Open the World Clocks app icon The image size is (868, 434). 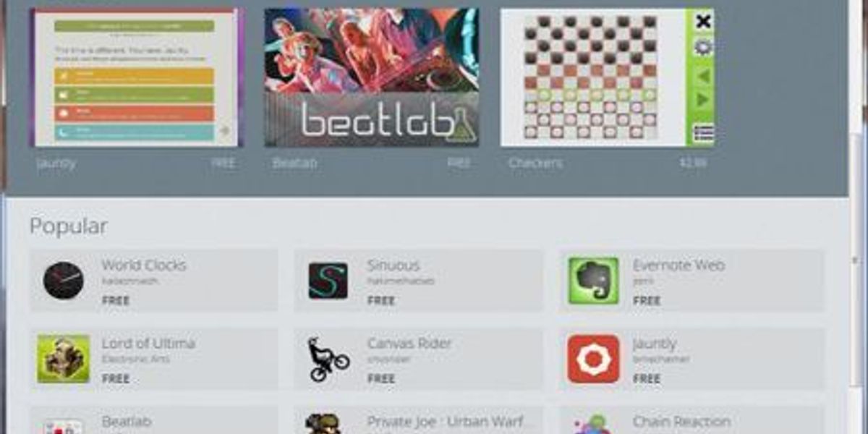64,281
